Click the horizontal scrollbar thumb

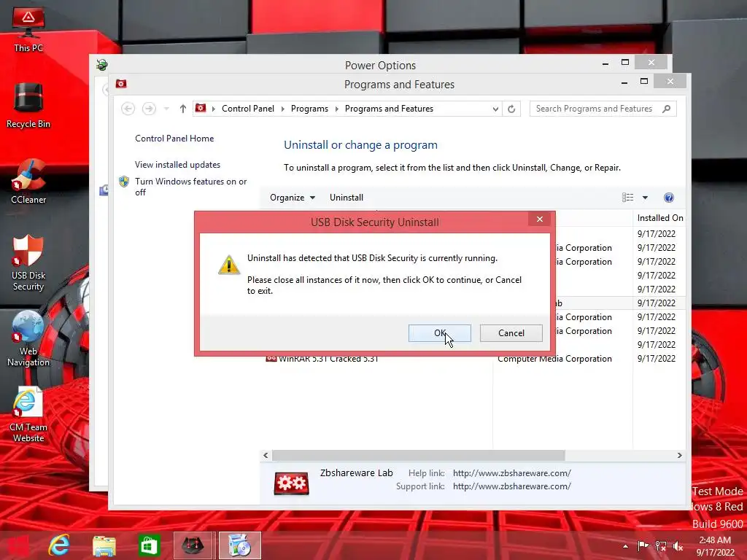(418, 455)
